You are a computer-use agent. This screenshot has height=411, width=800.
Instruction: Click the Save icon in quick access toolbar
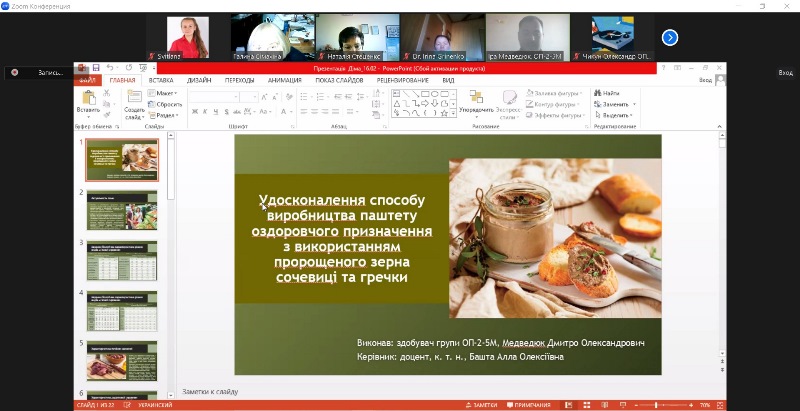pyautogui.click(x=95, y=68)
